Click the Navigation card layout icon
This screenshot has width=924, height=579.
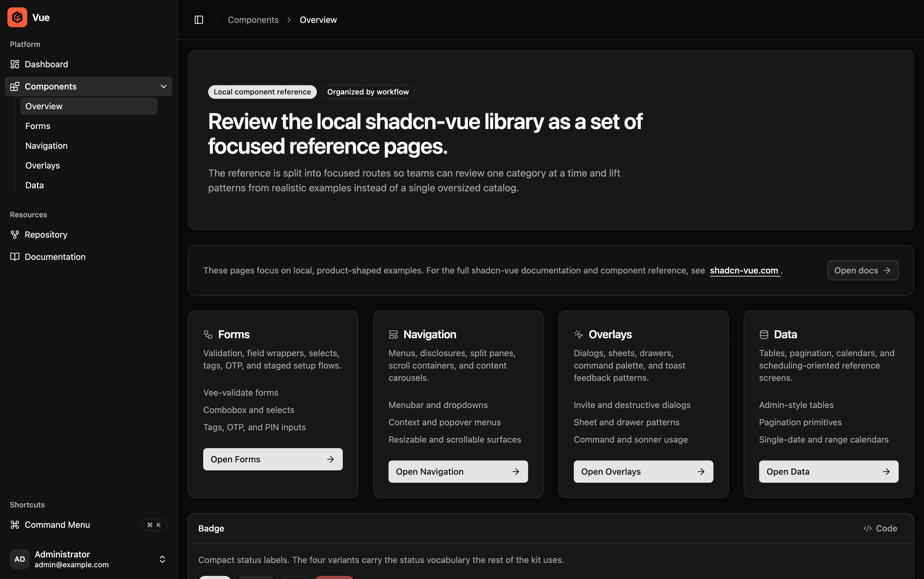point(393,335)
